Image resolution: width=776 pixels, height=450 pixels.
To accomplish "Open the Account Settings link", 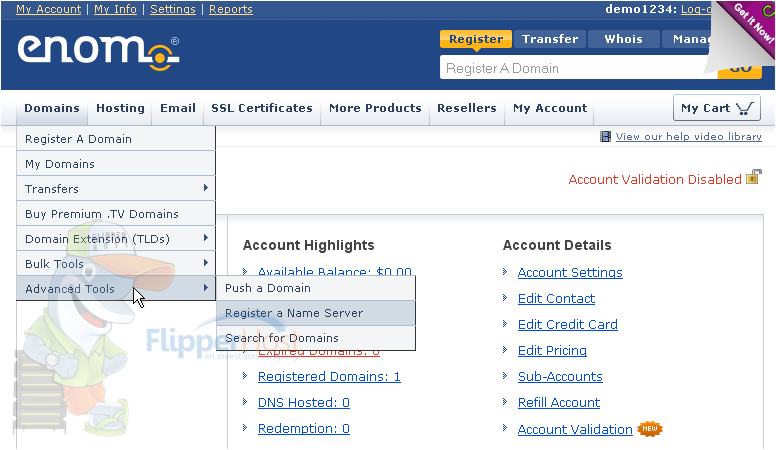I will 570,272.
